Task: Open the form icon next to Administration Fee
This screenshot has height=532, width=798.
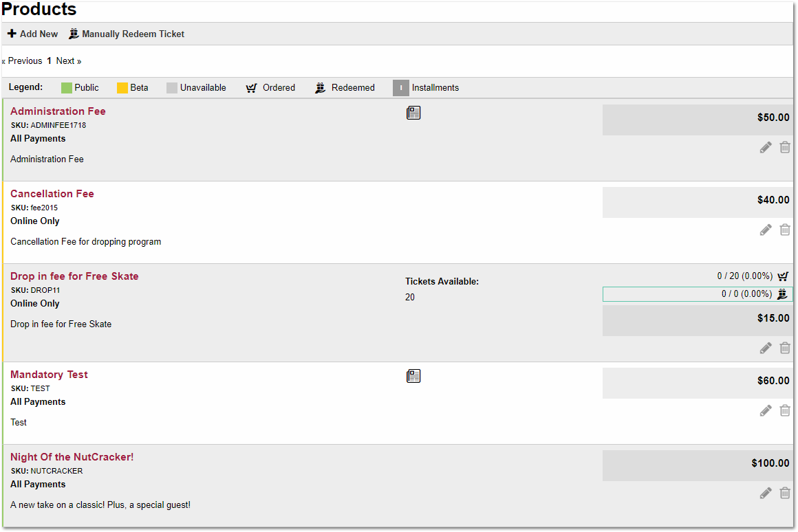Action: coord(413,113)
